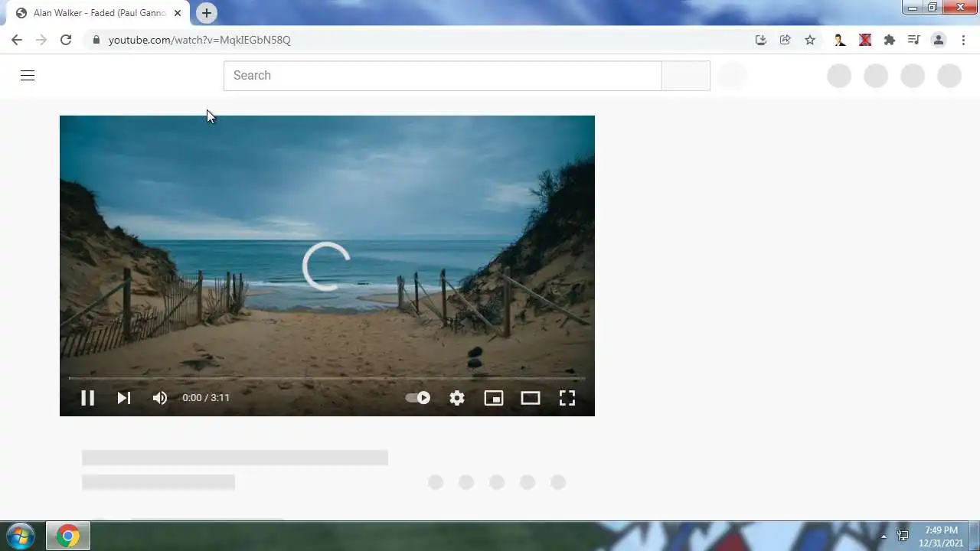Bookmark this tab with the star
Screen dimensions: 980x551
810,40
